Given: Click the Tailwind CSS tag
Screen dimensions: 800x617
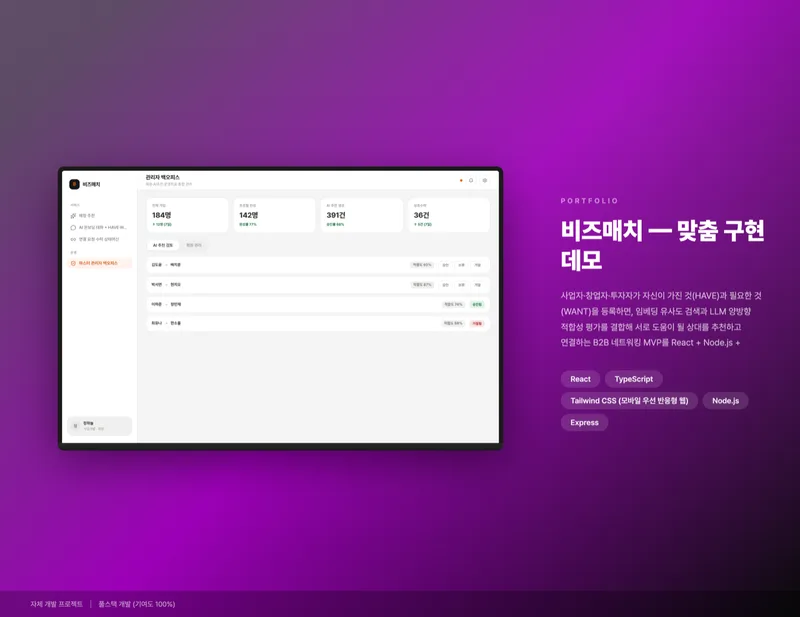Looking at the screenshot, I should [629, 401].
